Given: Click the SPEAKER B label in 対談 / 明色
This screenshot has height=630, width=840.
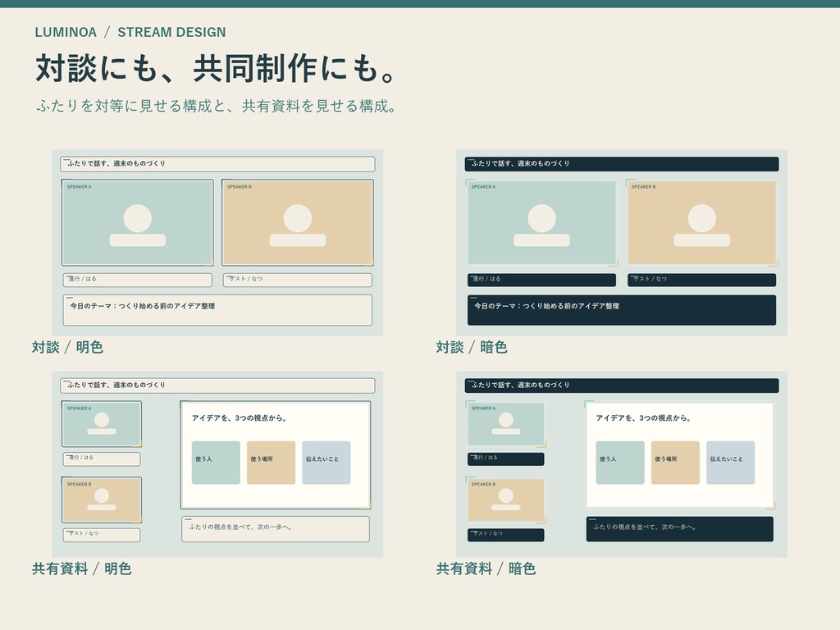Looking at the screenshot, I should pos(240,187).
